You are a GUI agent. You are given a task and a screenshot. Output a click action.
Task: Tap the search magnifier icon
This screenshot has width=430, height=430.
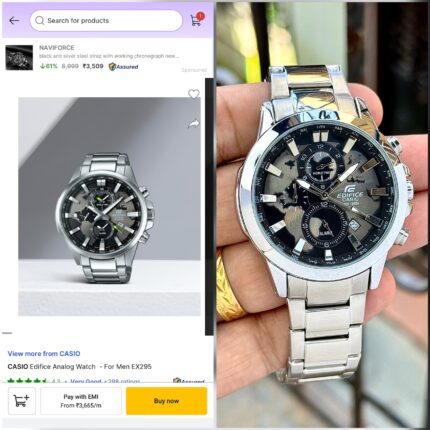40,21
